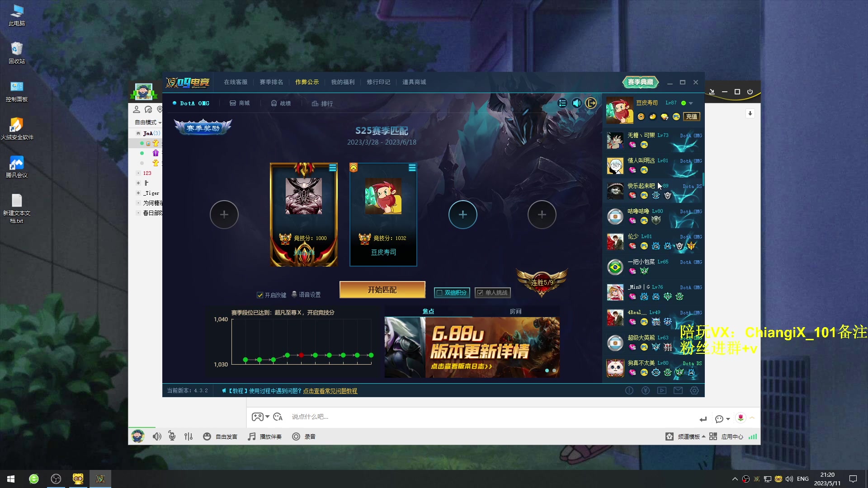Play 播放伴奏 accompaniment button
The width and height of the screenshot is (868, 488).
tap(264, 436)
